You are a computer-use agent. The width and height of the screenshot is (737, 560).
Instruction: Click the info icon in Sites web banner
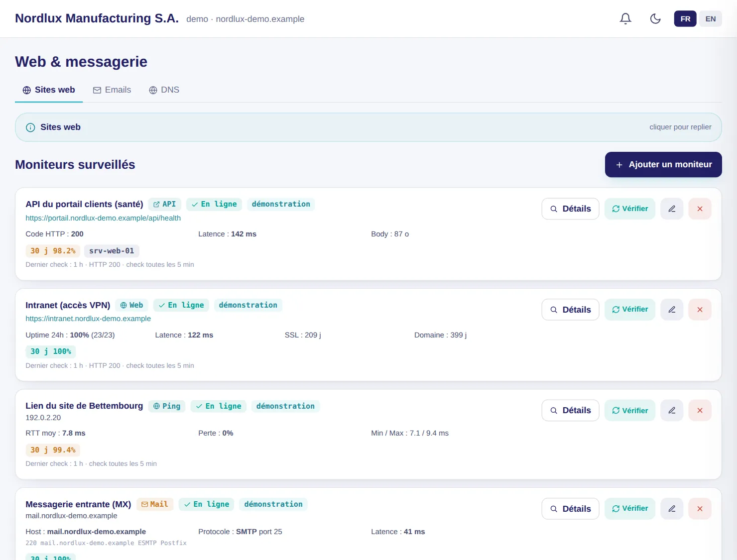(30, 127)
